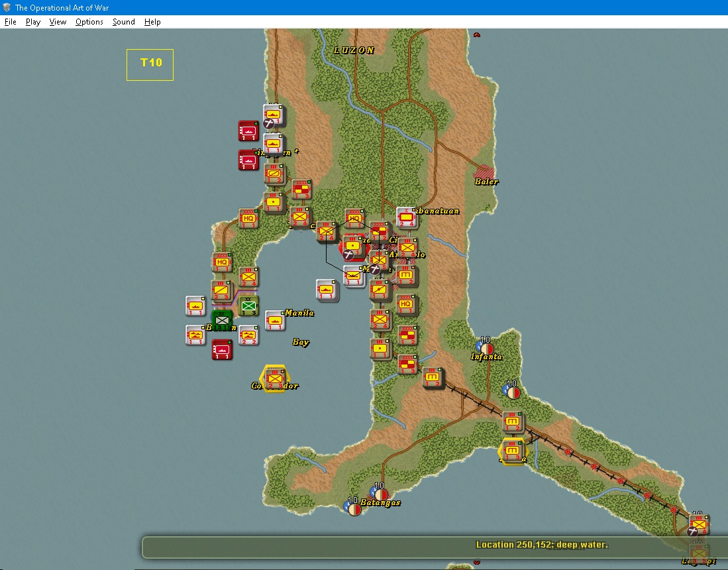This screenshot has height=570, width=728.
Task: Select the lower red naval unit off Lingayen
Action: click(x=248, y=160)
